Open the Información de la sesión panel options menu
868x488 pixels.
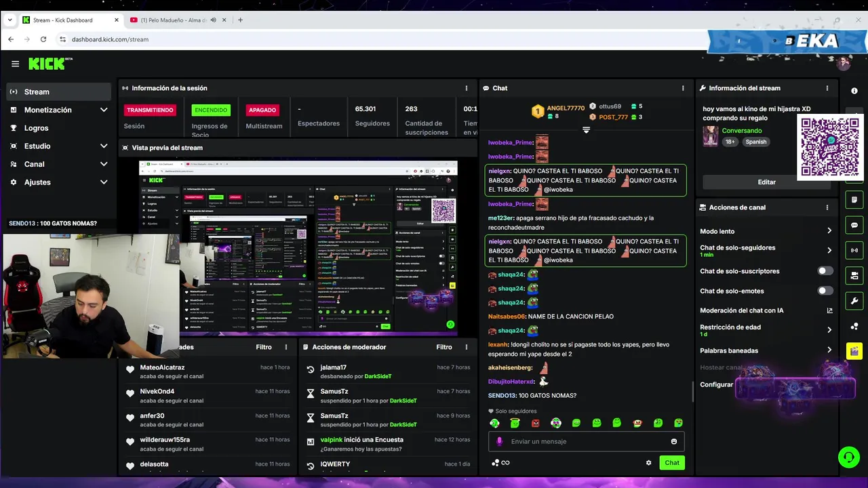(466, 88)
